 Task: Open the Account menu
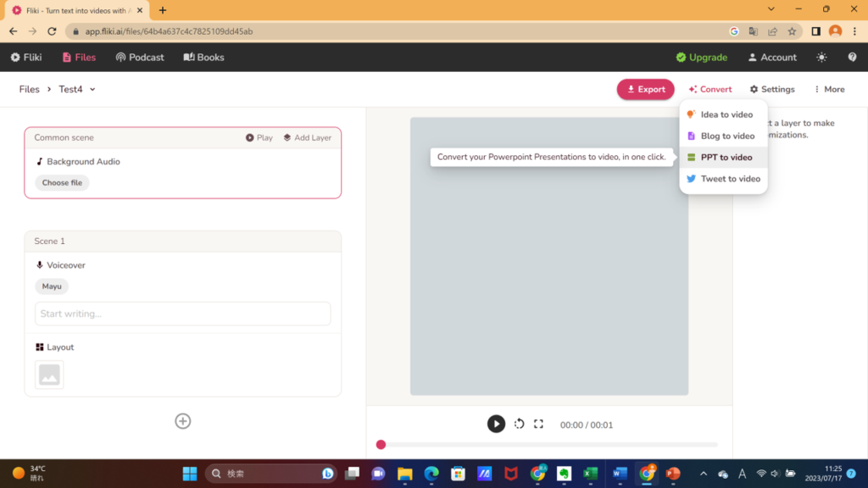[772, 57]
